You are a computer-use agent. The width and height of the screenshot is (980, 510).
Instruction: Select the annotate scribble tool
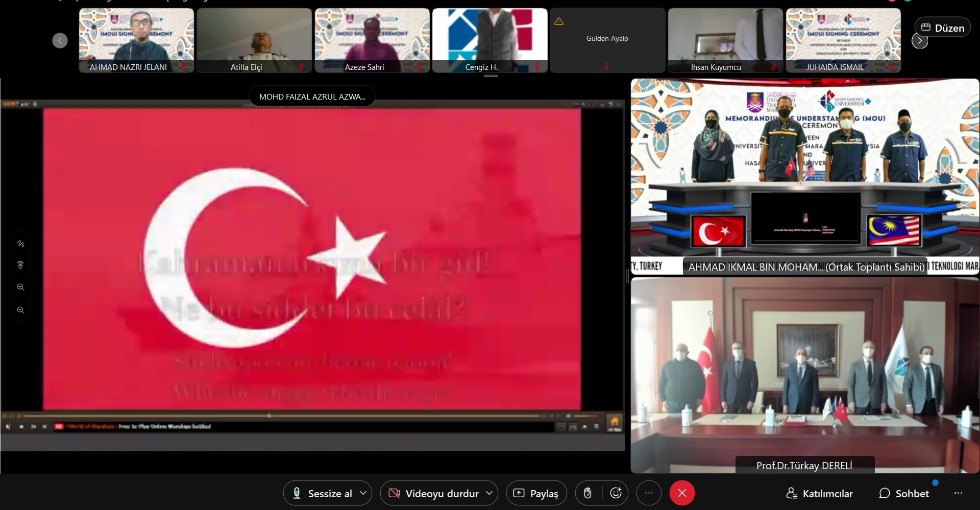click(20, 244)
